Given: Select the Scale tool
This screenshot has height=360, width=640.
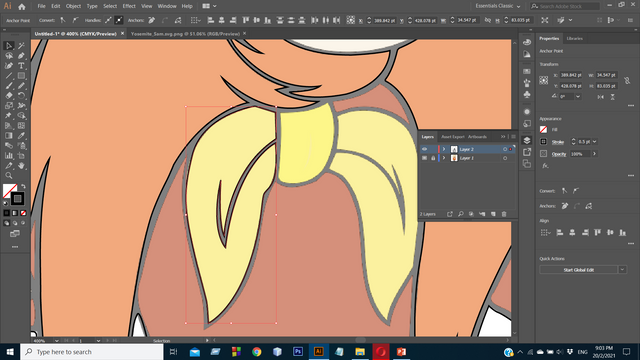Looking at the screenshot, I should coord(9,106).
